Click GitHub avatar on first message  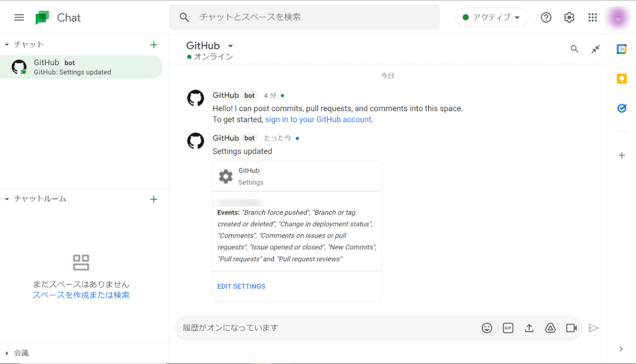point(196,98)
